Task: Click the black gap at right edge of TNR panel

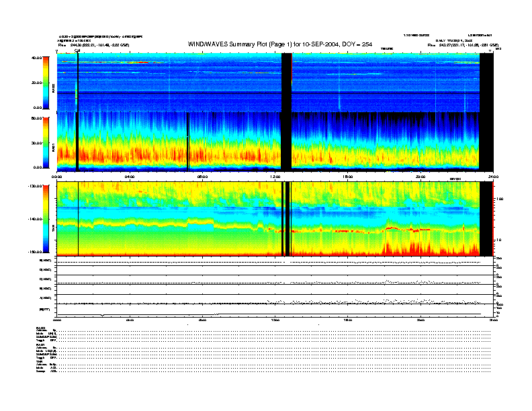Action: pyautogui.click(x=486, y=219)
